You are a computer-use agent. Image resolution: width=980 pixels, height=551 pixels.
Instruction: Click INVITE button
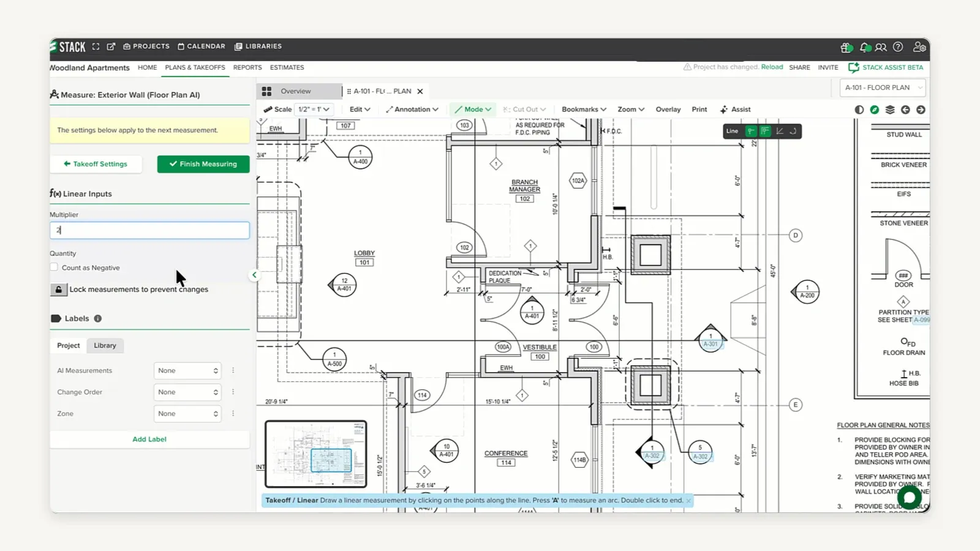(x=828, y=67)
